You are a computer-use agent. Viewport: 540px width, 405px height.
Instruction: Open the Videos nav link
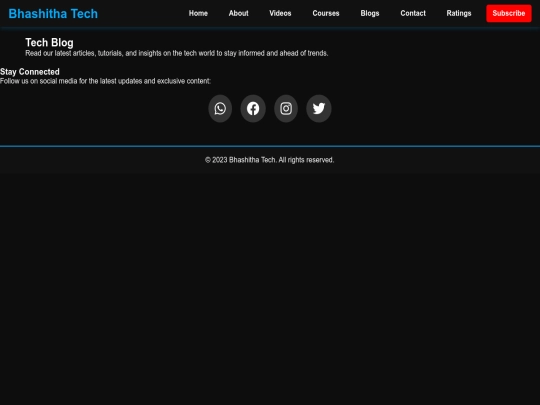pos(280,13)
